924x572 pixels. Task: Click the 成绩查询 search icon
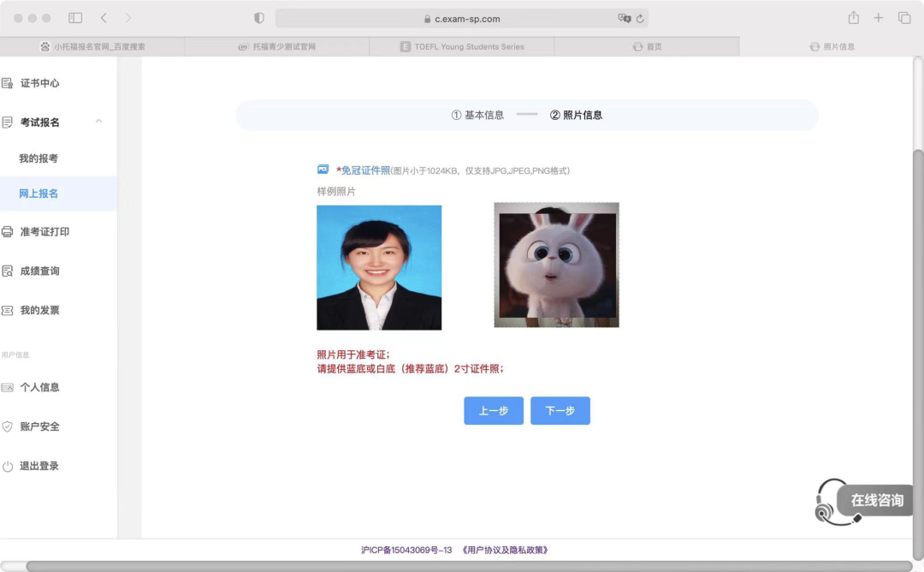click(x=7, y=271)
